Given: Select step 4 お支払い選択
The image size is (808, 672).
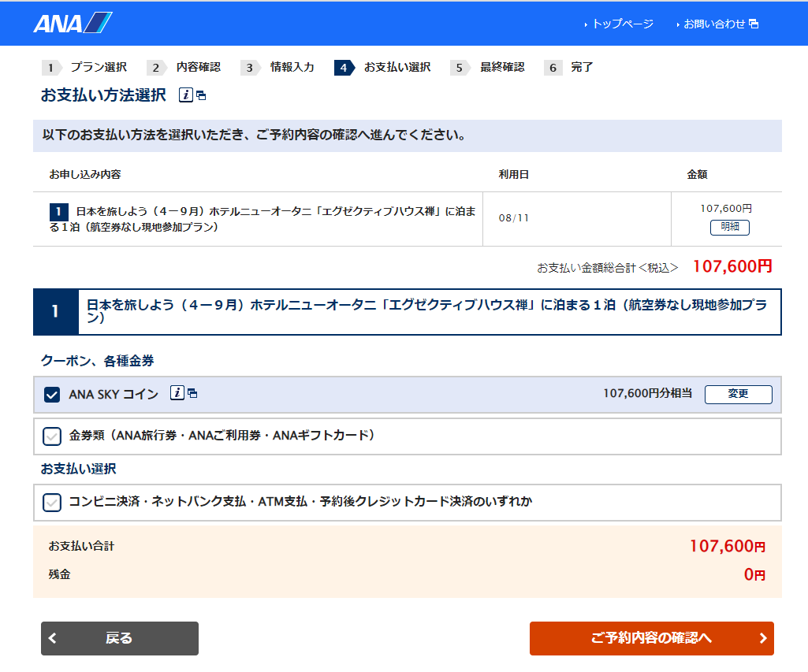Looking at the screenshot, I should coord(383,68).
